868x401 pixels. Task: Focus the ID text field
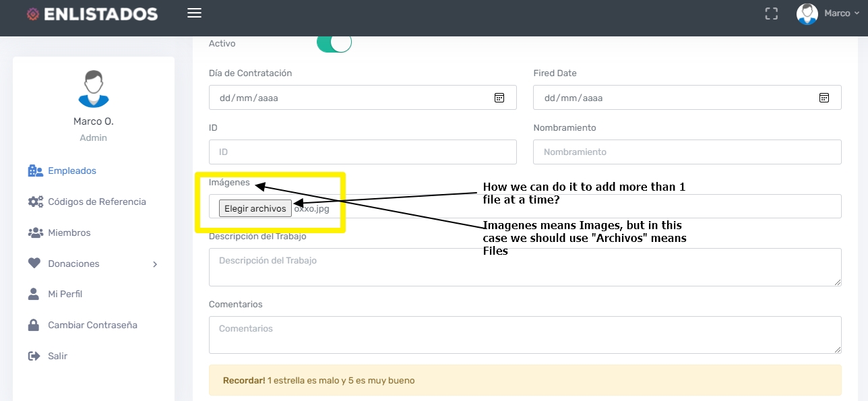[363, 152]
